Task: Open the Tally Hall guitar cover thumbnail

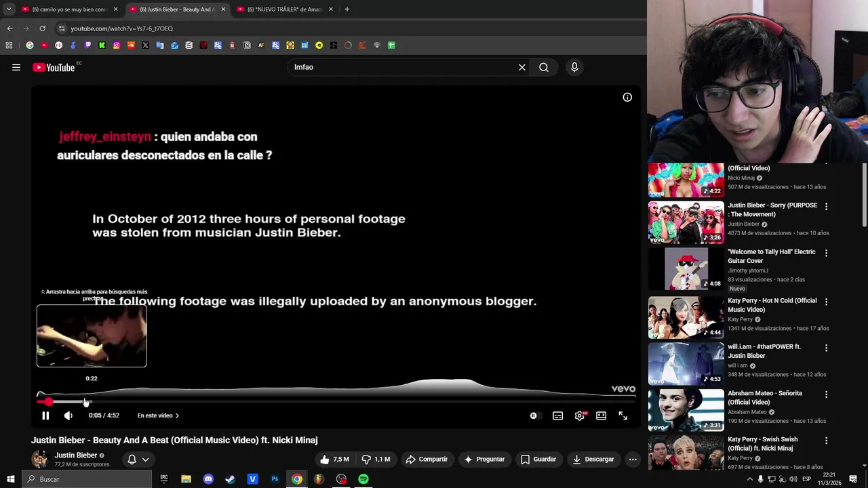Action: point(686,269)
